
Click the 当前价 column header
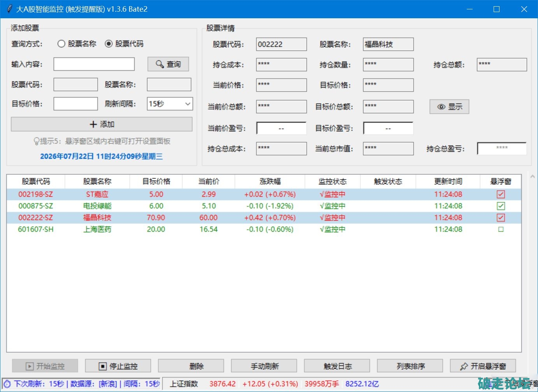click(209, 182)
